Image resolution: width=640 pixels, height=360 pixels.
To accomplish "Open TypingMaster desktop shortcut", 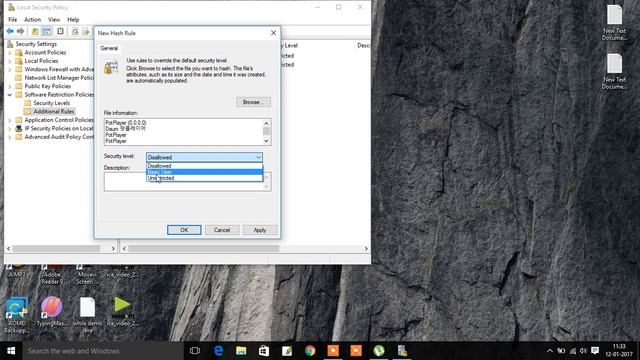I will click(52, 312).
